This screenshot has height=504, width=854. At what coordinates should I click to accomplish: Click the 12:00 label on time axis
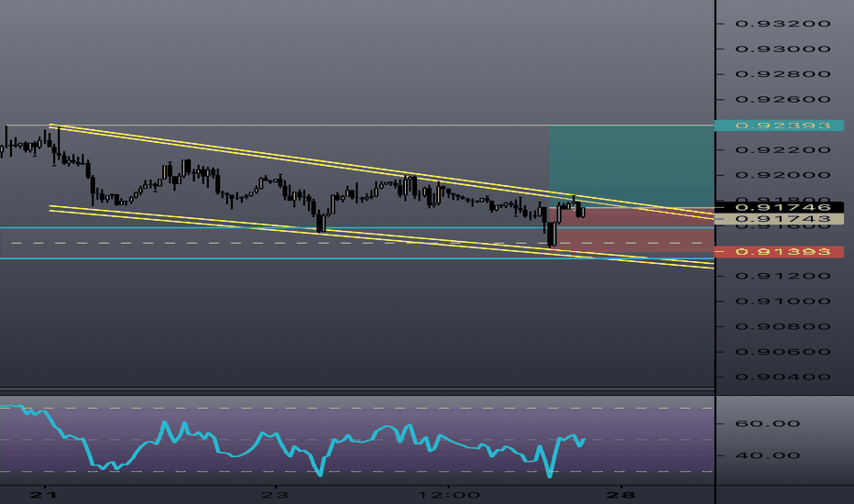click(x=449, y=495)
